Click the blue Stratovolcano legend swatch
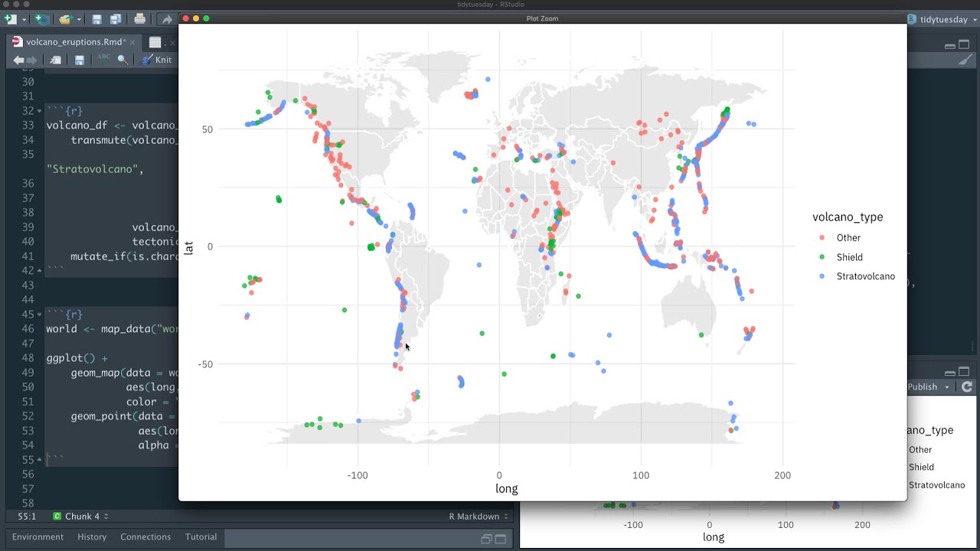980x551 pixels. pyautogui.click(x=822, y=276)
